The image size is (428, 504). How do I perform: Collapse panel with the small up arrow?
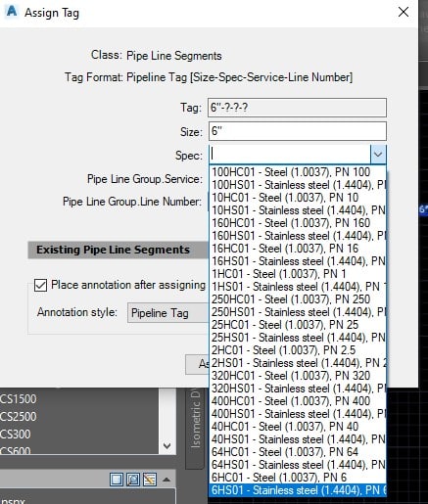(x=166, y=480)
